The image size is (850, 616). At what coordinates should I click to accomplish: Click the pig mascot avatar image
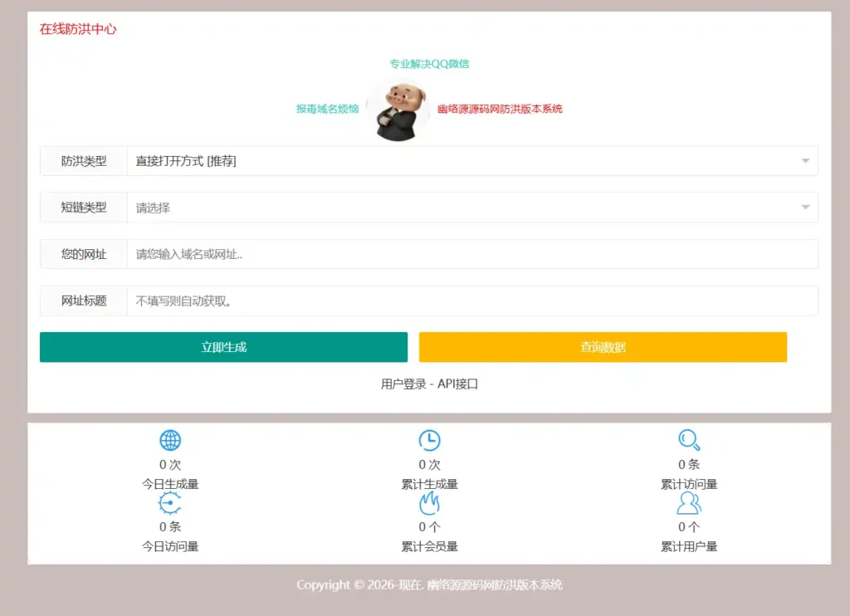[x=398, y=110]
